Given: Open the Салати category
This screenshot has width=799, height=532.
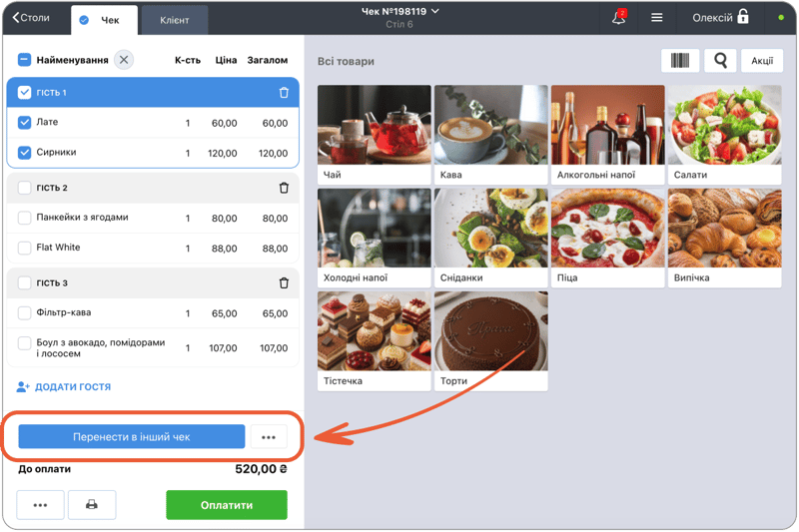Looking at the screenshot, I should pyautogui.click(x=725, y=135).
